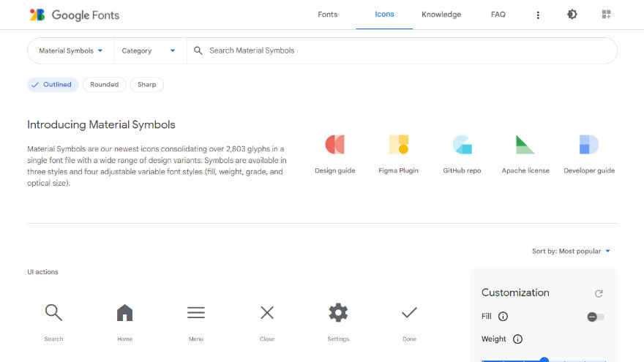Reset customization with the refresh icon
Screen dimensions: 644x362
(599, 293)
